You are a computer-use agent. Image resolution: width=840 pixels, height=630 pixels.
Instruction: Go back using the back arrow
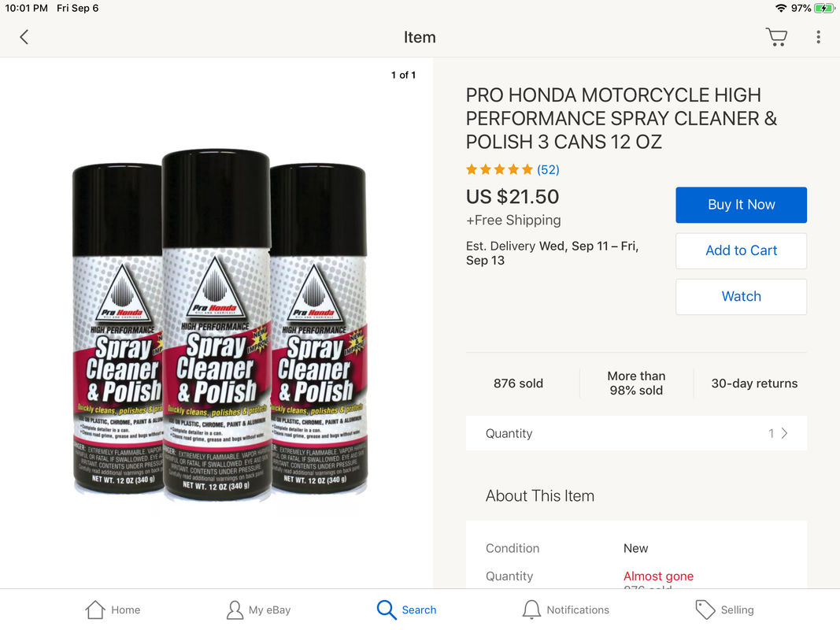pos(24,37)
